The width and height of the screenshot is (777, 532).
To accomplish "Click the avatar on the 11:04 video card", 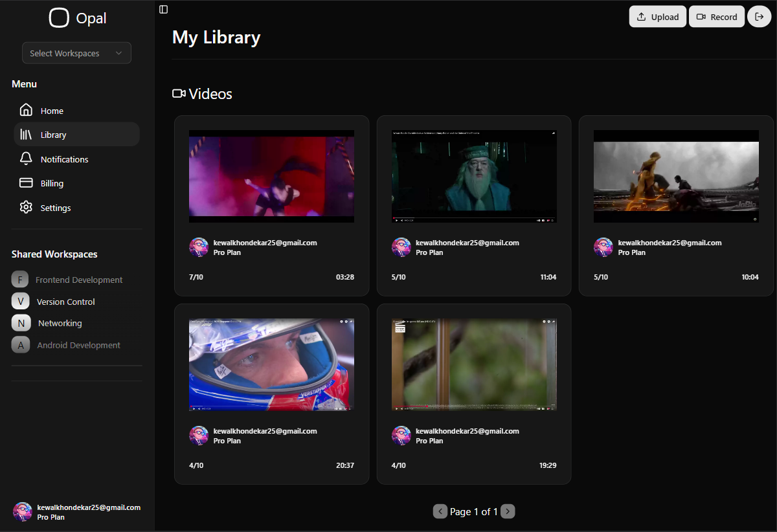I will (x=401, y=247).
